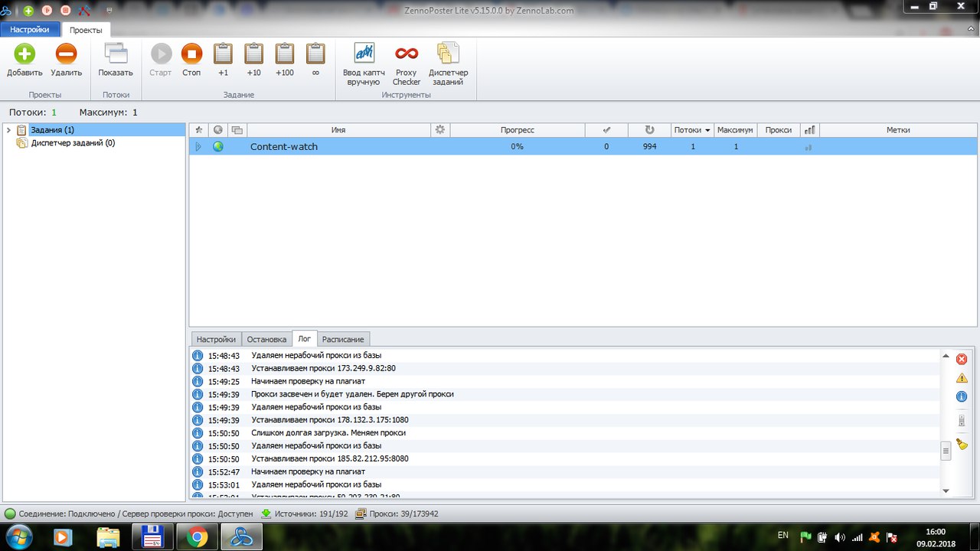Open the Windows Start menu
980x551 pixels.
coord(19,536)
